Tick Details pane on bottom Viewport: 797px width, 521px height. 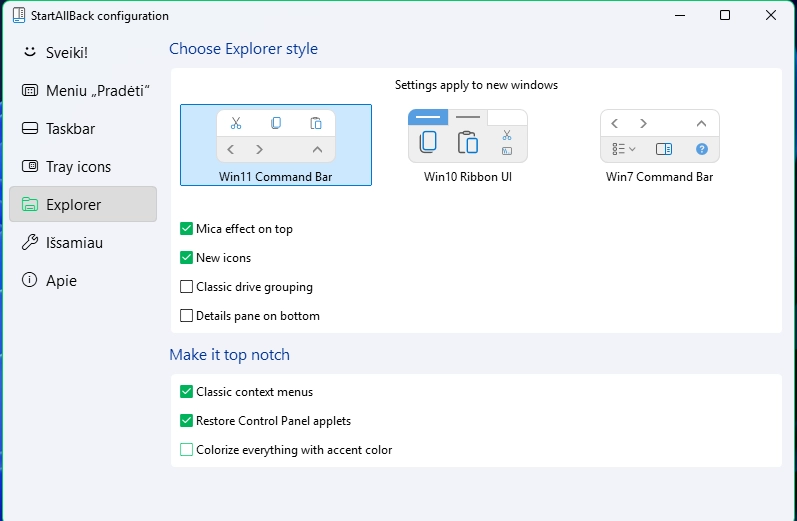pyautogui.click(x=187, y=316)
